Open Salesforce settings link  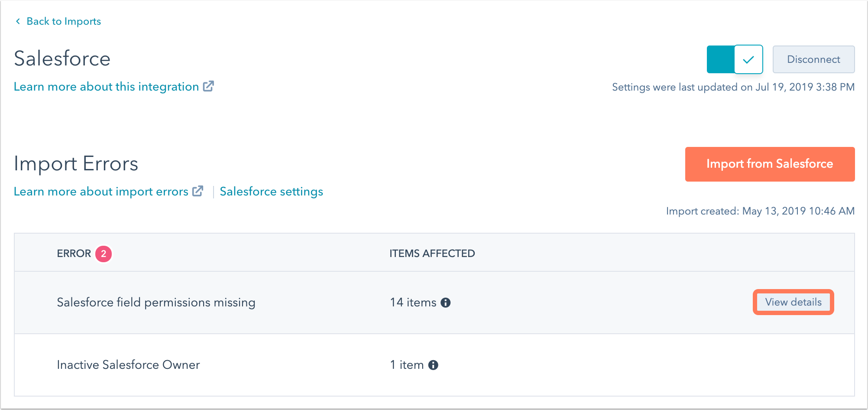pyautogui.click(x=271, y=192)
